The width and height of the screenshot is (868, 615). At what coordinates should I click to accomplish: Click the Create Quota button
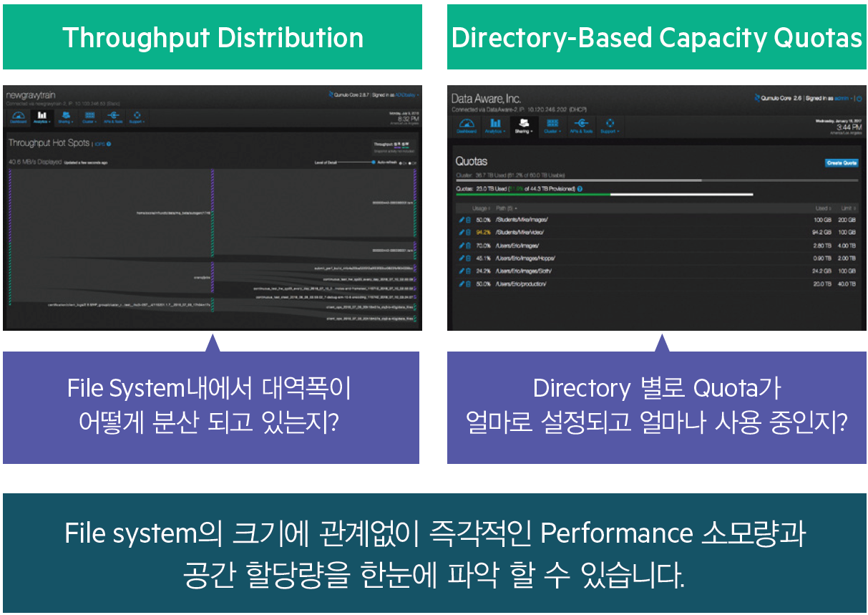(842, 163)
